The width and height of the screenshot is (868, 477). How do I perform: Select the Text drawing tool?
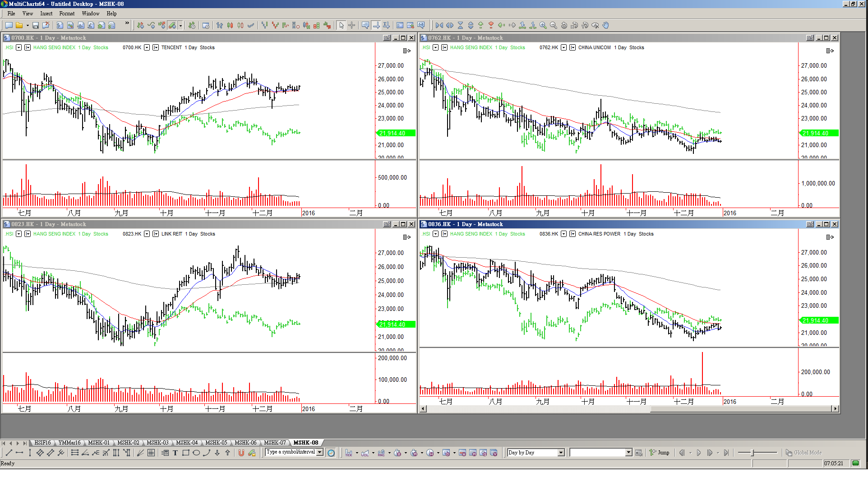tap(175, 453)
